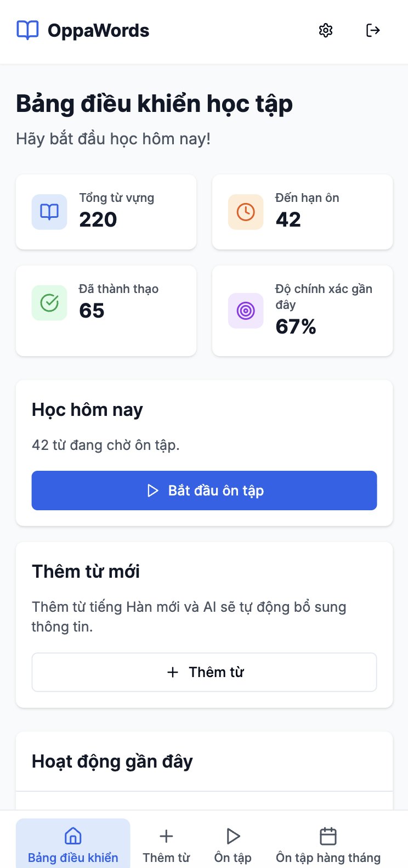Click the home icon in bottom navigation
The height and width of the screenshot is (868, 408).
(x=73, y=836)
